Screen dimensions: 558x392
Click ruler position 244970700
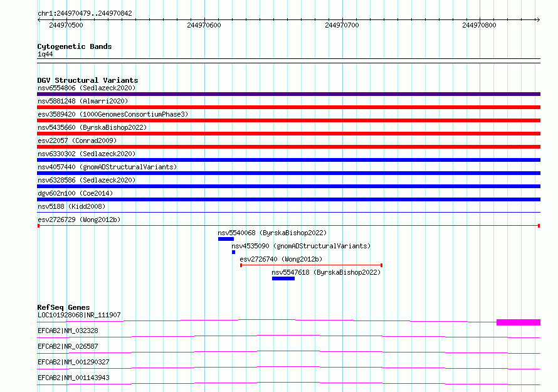(x=342, y=25)
